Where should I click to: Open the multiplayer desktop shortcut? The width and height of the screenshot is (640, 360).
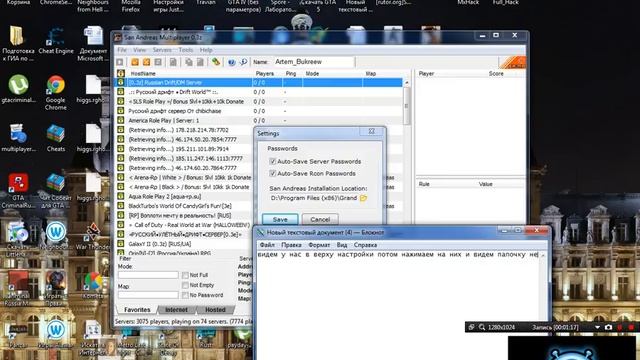(18, 138)
